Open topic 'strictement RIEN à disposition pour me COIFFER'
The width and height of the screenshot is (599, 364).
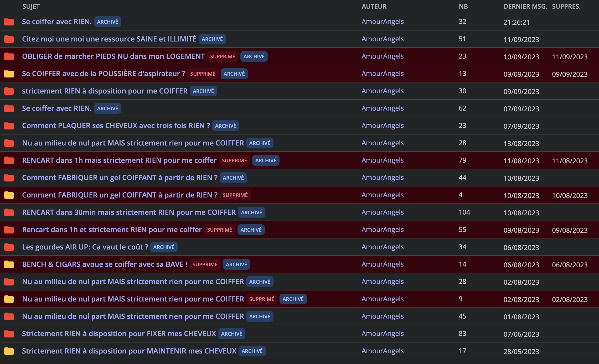pyautogui.click(x=105, y=91)
